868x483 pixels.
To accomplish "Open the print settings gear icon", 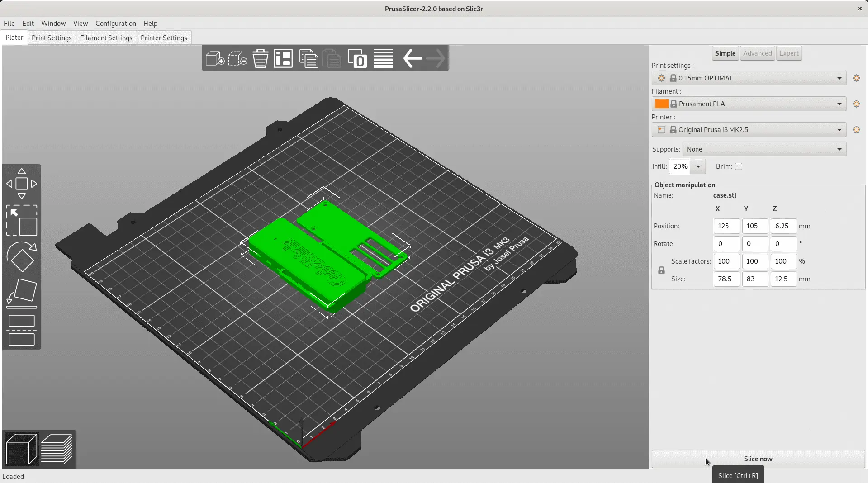I will (x=856, y=78).
